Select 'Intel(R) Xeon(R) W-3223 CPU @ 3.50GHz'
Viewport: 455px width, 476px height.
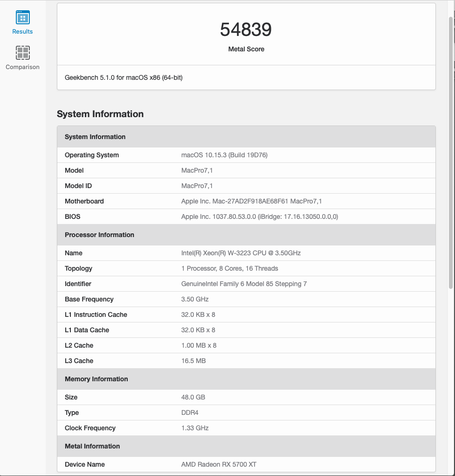tap(241, 253)
